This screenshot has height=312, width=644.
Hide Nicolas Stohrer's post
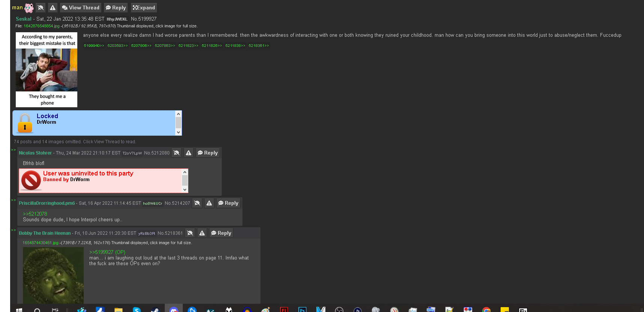point(176,153)
